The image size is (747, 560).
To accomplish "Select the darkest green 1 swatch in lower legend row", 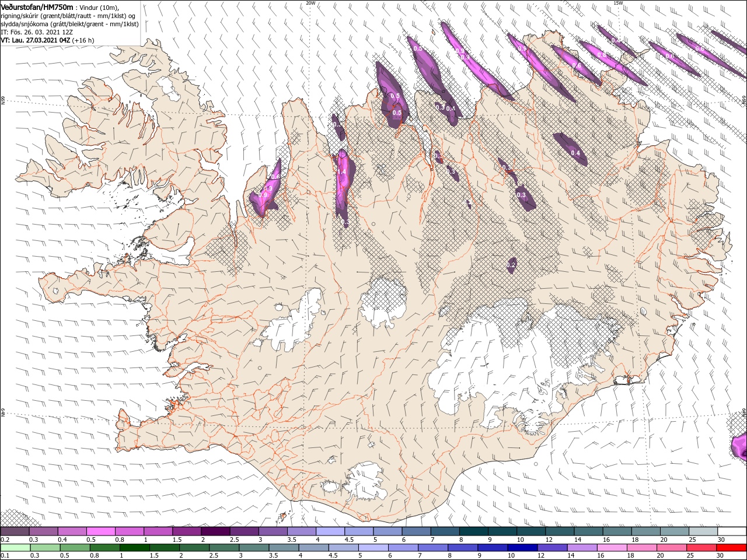I will coord(135,548).
